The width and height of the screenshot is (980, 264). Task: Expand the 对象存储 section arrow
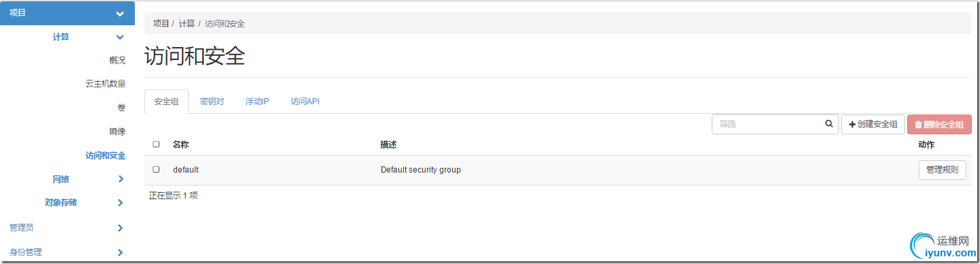(x=121, y=203)
